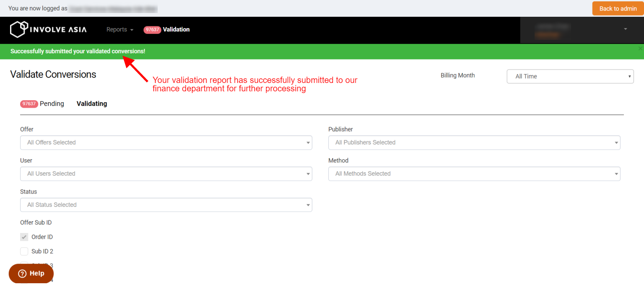Viewport: 644px width, 287px height.
Task: Open the account menu dropdown arrow
Action: [626, 29]
